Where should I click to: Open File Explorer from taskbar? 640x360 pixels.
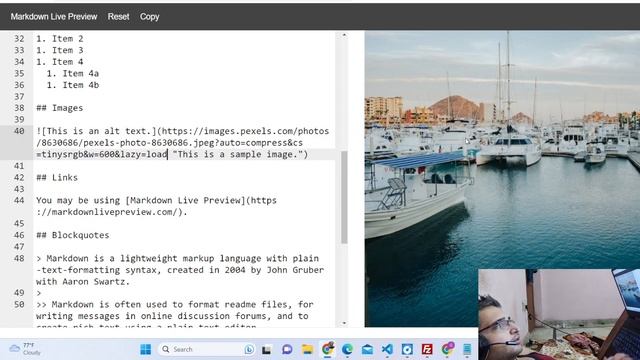tap(307, 349)
